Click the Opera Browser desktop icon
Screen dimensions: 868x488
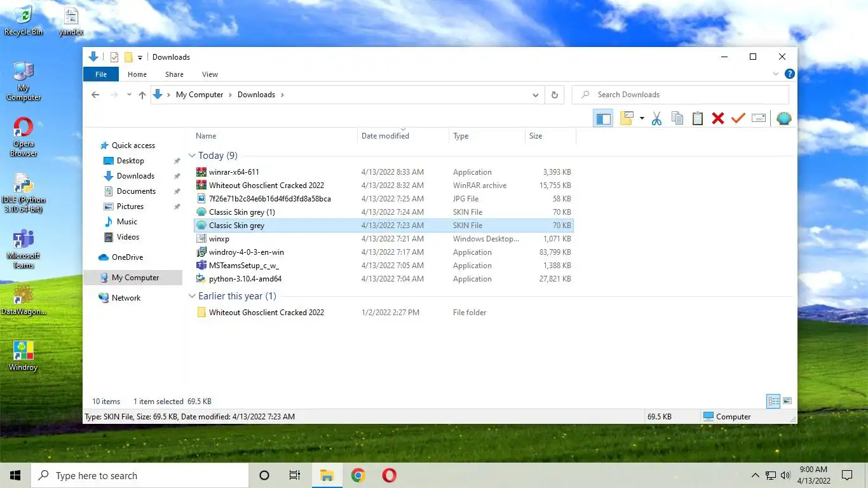[24, 137]
